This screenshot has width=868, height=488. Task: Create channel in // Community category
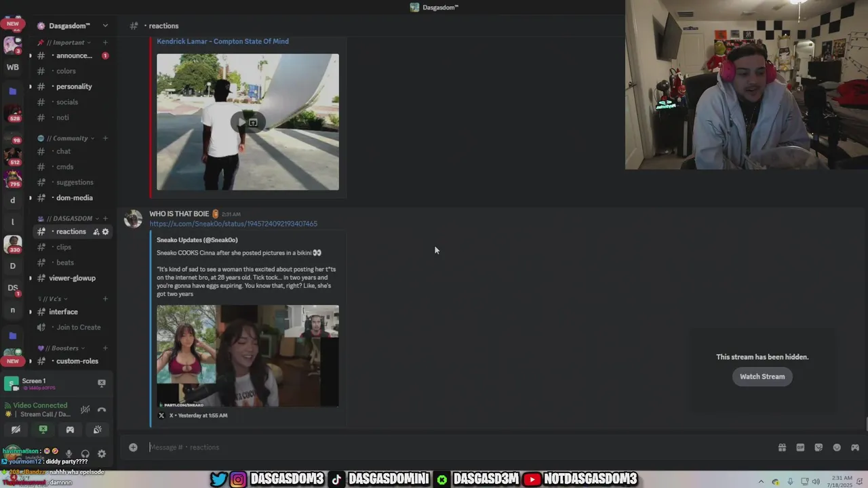coord(105,138)
